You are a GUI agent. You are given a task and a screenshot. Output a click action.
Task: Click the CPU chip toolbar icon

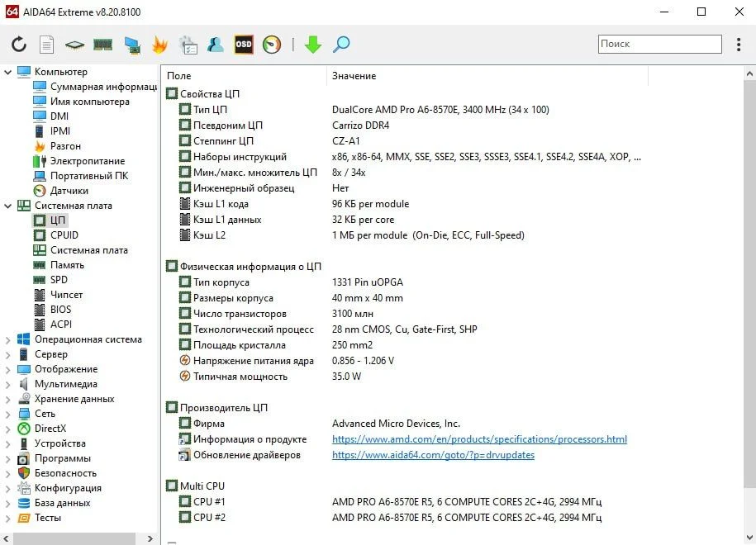(74, 45)
